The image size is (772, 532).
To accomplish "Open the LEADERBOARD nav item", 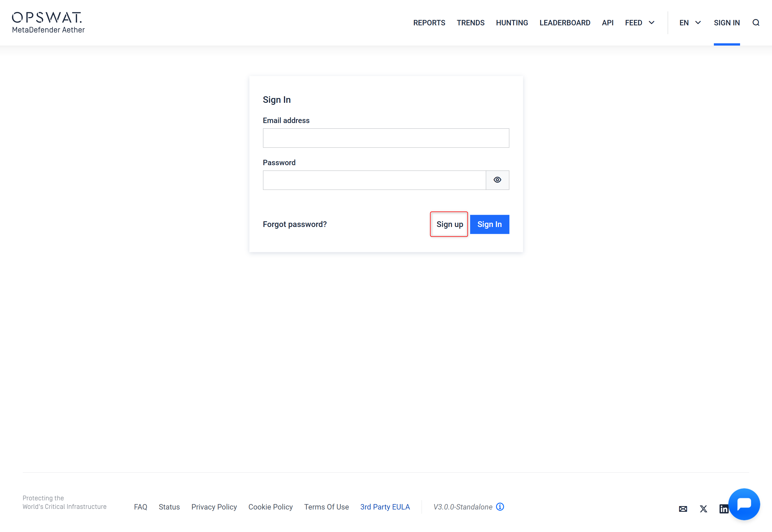I will [x=564, y=23].
